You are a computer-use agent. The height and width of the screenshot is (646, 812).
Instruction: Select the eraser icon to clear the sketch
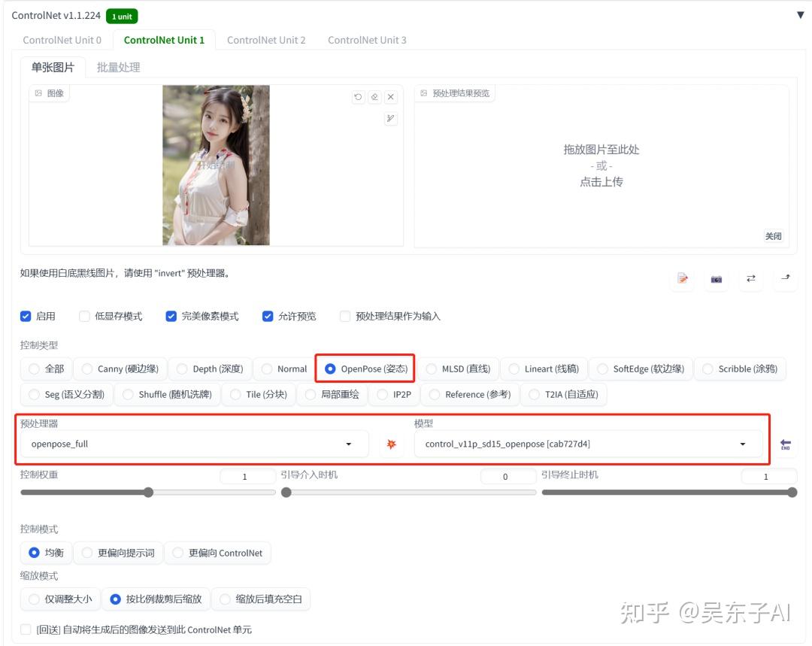tap(374, 97)
